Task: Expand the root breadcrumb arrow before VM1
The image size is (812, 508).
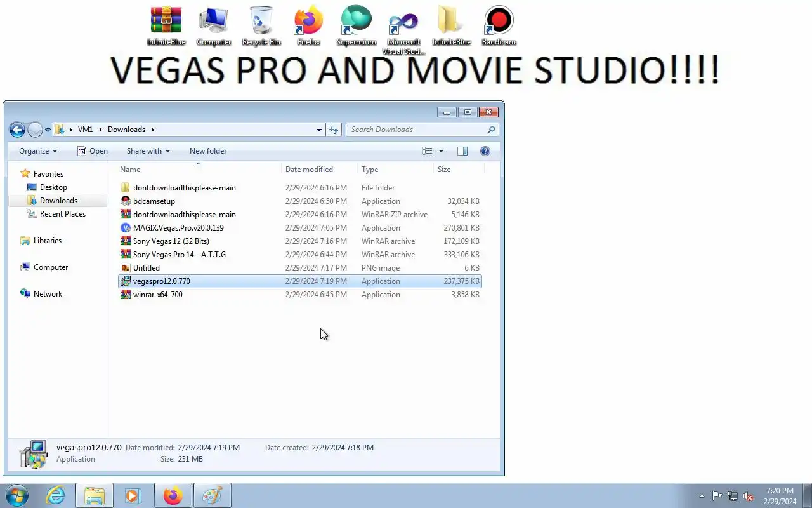Action: [71, 130]
